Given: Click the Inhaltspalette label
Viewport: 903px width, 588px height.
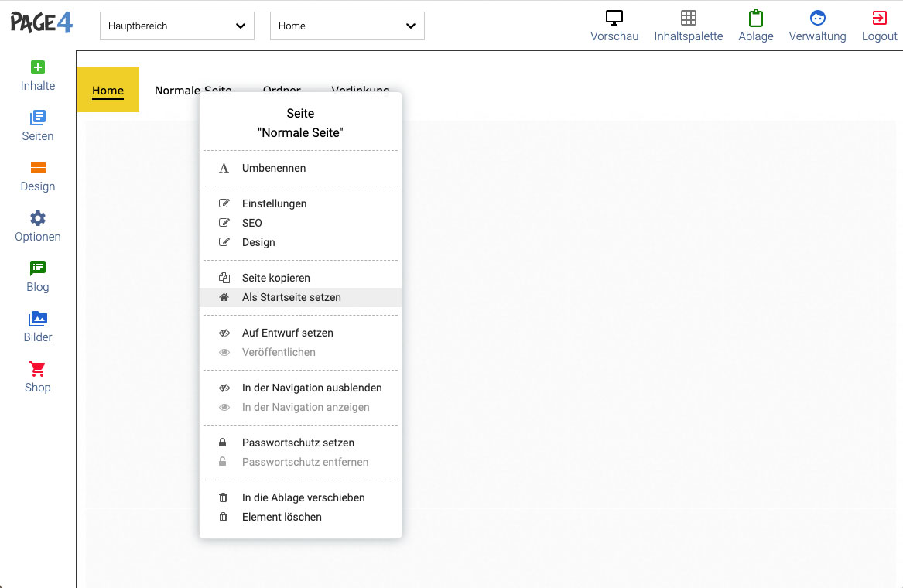Looking at the screenshot, I should click(x=688, y=36).
